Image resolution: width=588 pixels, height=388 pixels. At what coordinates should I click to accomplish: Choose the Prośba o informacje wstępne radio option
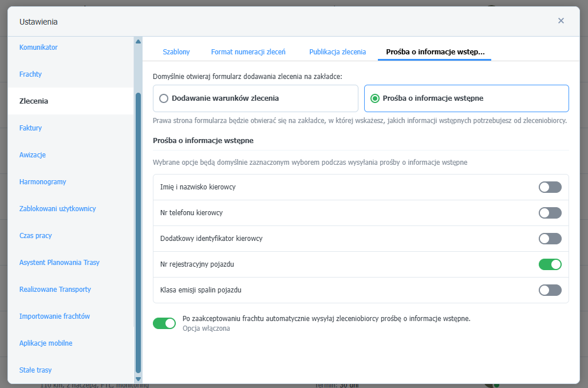click(x=375, y=98)
